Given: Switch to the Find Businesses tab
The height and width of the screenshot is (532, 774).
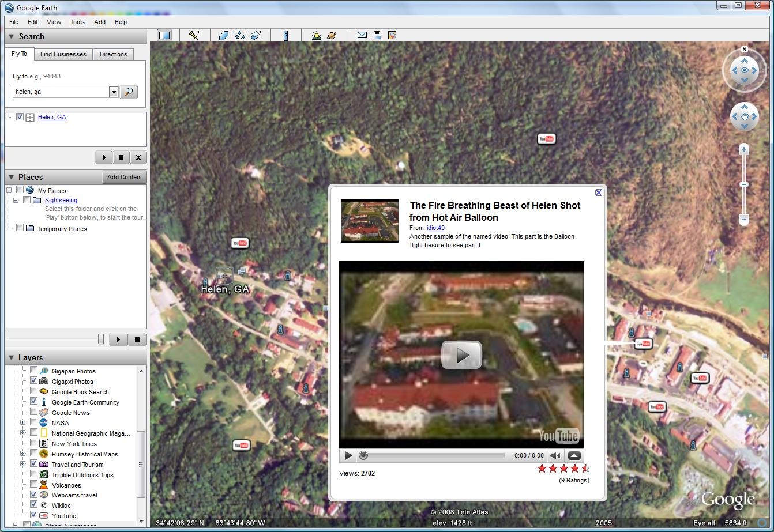Looking at the screenshot, I should (63, 54).
